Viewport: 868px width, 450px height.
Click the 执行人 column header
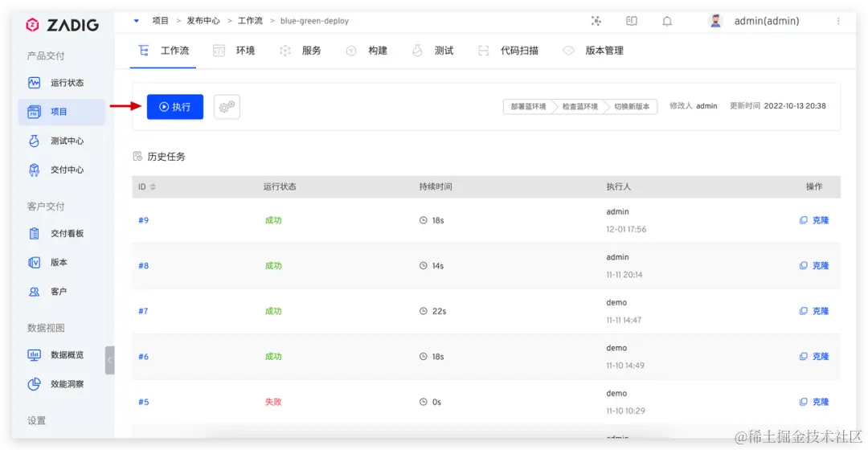coord(618,187)
